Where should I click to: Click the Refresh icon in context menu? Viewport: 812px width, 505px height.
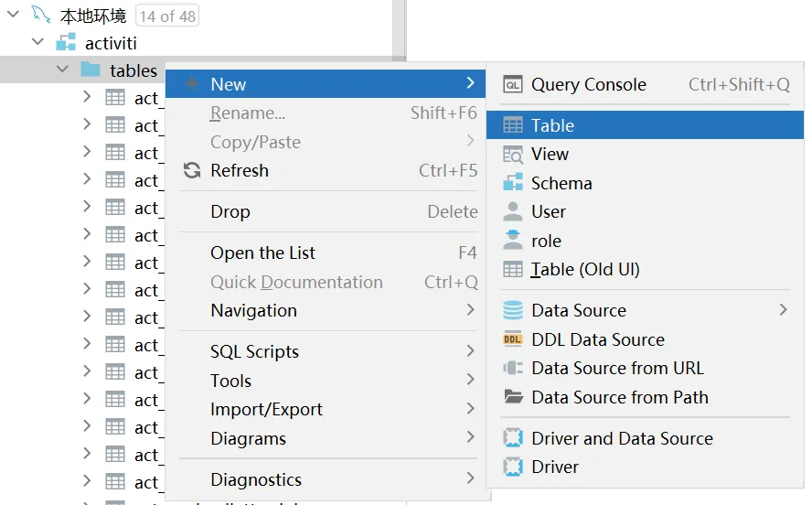(x=192, y=171)
